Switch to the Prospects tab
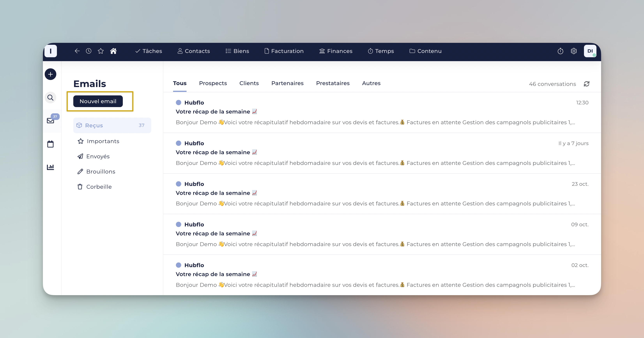Viewport: 644px width, 338px height. click(213, 83)
